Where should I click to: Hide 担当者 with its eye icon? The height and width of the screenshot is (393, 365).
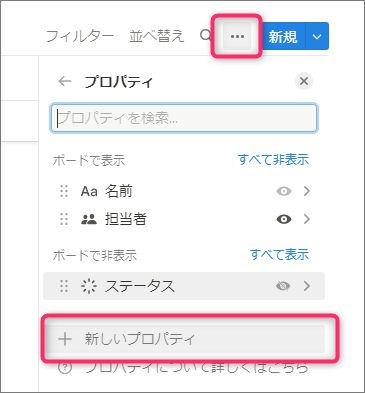(284, 219)
